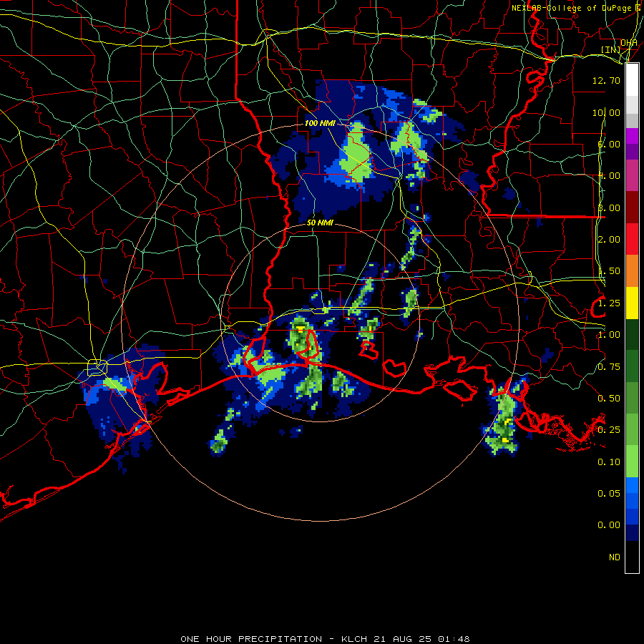Pick the bright red swatch near 2.00
Viewport: 644px width, 644px height.
pos(632,239)
